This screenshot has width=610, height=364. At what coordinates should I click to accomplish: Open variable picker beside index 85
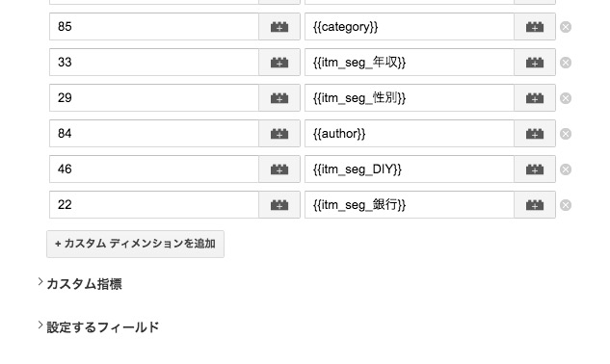[279, 27]
